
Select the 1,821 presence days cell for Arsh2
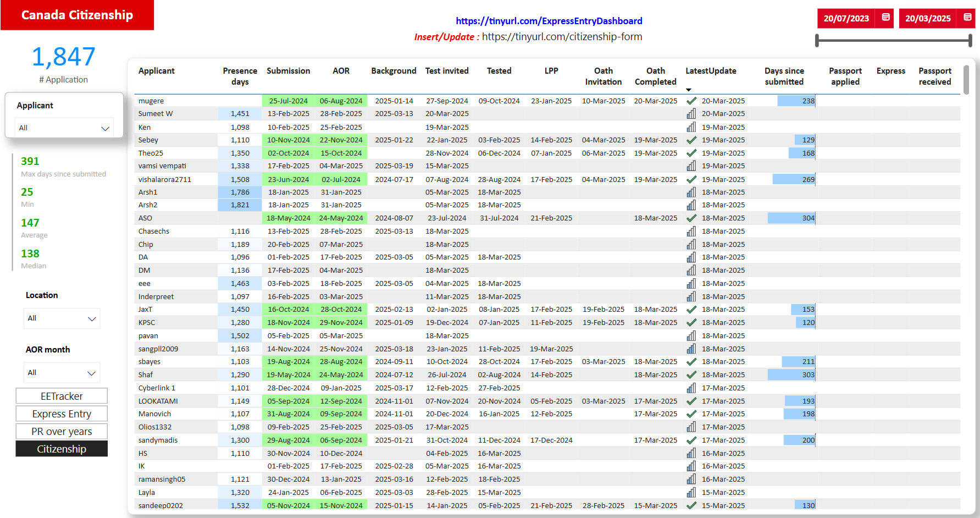[240, 205]
